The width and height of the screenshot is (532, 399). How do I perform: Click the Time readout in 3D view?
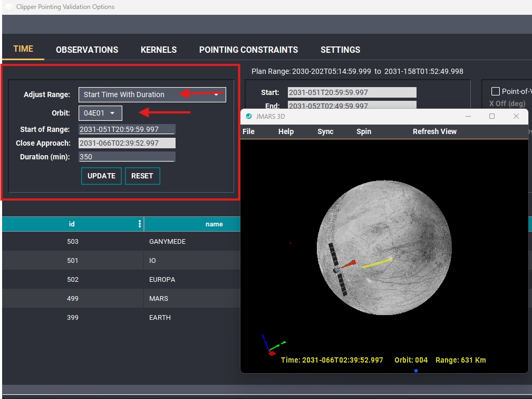(332, 360)
